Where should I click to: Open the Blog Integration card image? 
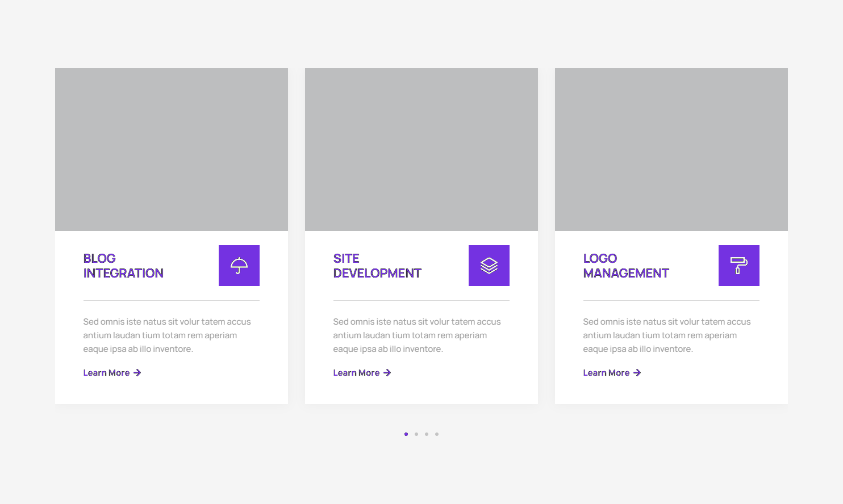click(x=172, y=149)
